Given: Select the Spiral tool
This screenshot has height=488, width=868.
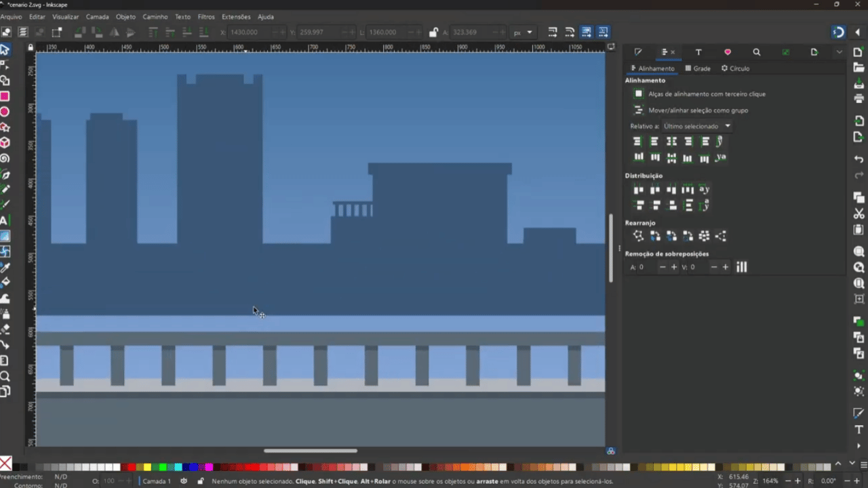Looking at the screenshot, I should 5,159.
